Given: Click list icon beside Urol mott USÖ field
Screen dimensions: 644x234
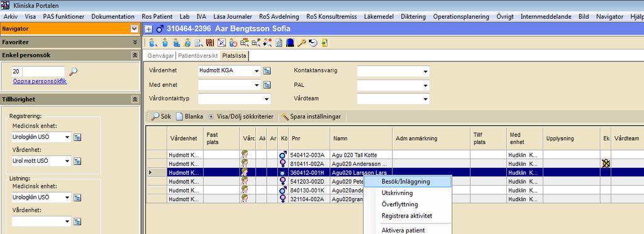Looking at the screenshot, I should click(77, 161).
